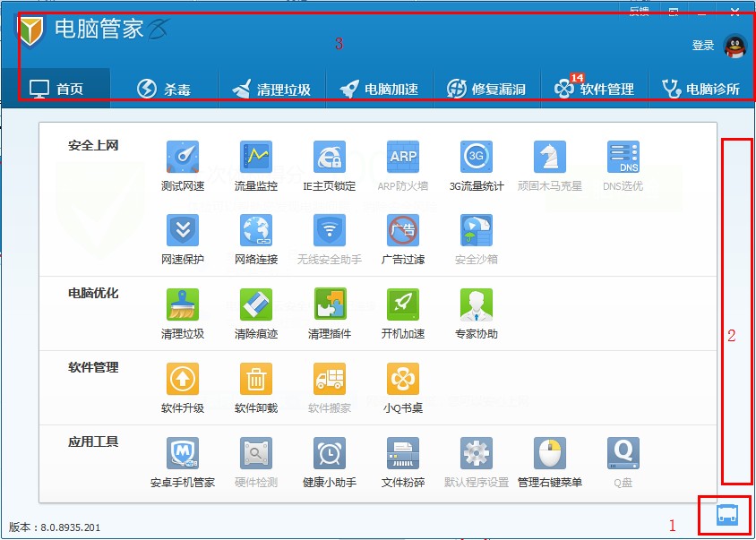This screenshot has width=756, height=540.
Task: Open 网络连接 globe icon
Action: point(256,230)
